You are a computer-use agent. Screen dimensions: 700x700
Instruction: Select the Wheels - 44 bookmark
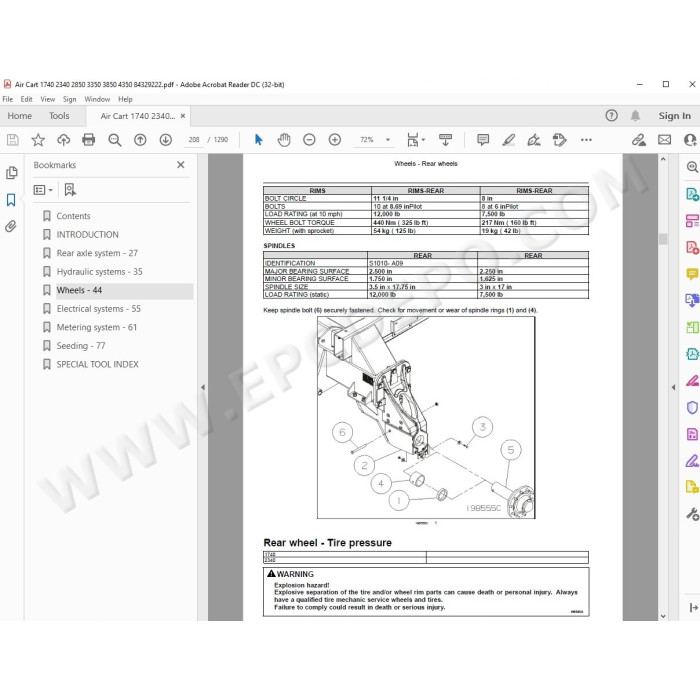(x=79, y=290)
